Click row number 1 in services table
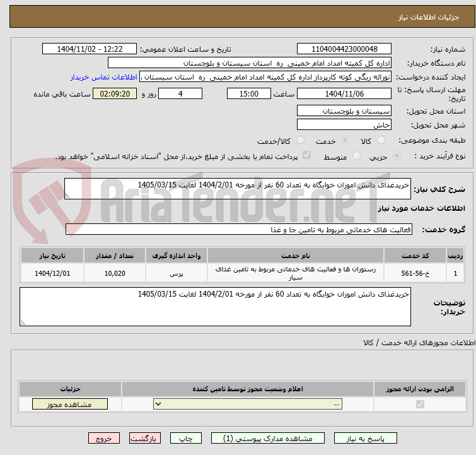476x455 pixels. [455, 273]
